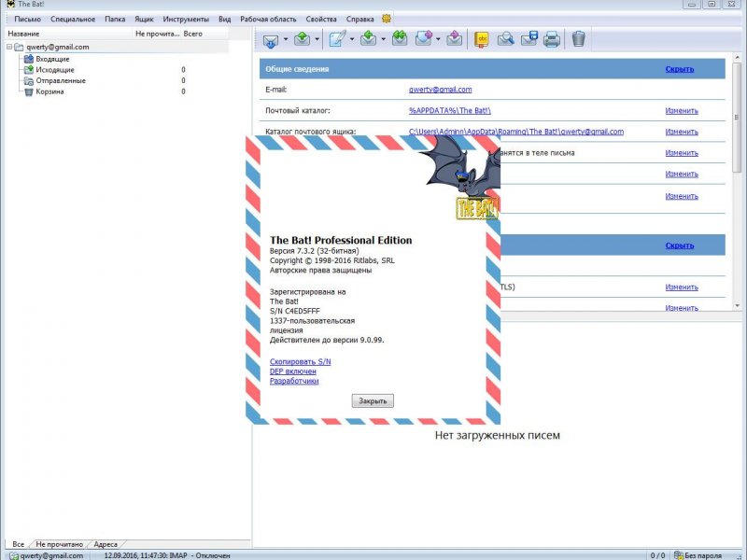747x560 pixels.
Task: Click Изменить in the Почтовый каталог row
Action: 682,110
